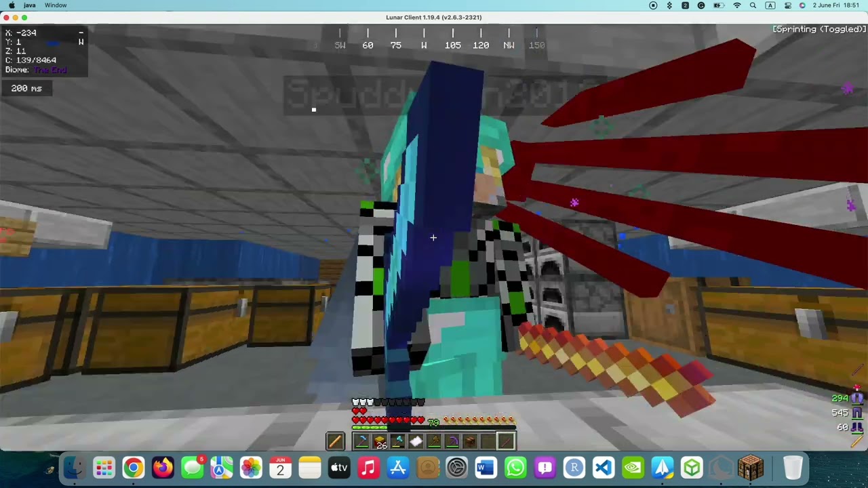868x488 pixels.
Task: Click the screen recording stop indicator
Action: click(x=653, y=5)
